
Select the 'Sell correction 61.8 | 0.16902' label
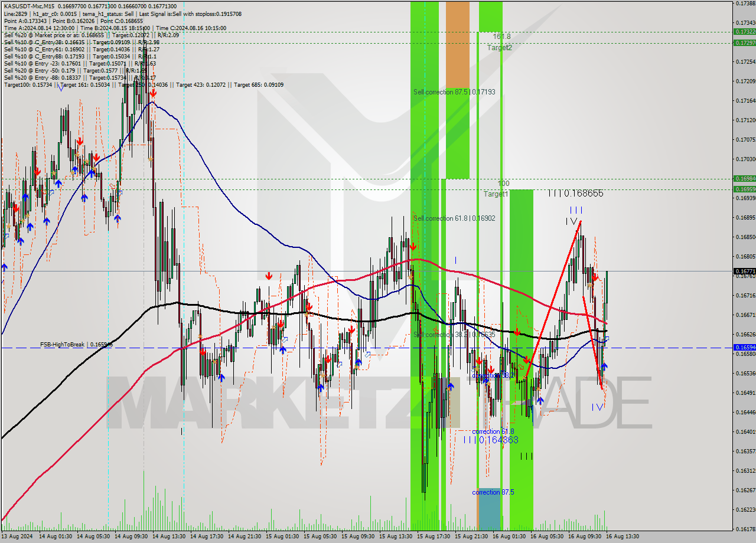pos(454,218)
